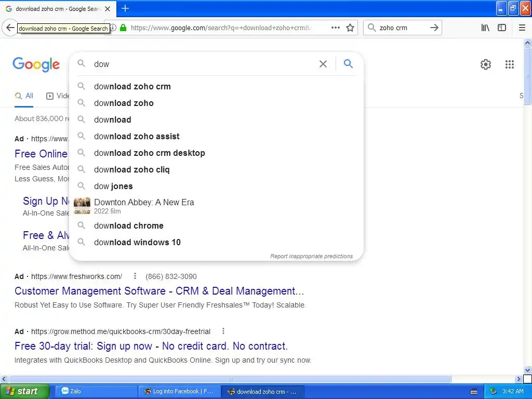Viewport: 532px width, 399px height.
Task: Pick the plain download suggestion
Action: pyautogui.click(x=216, y=120)
